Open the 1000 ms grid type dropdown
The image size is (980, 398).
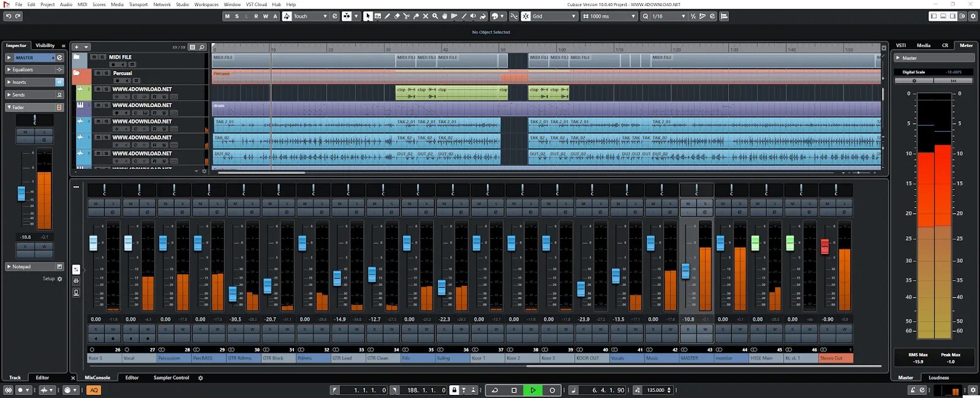click(x=609, y=16)
